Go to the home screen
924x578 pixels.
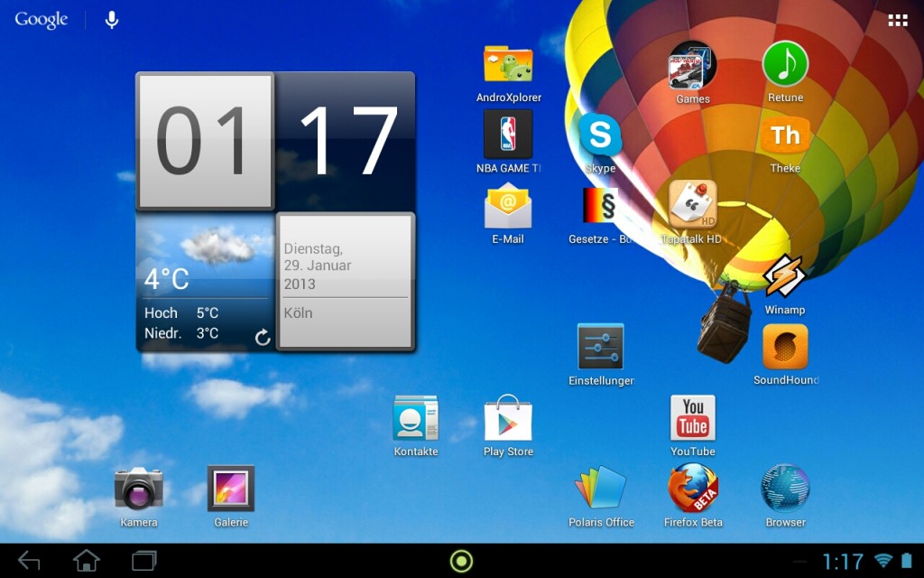click(x=86, y=560)
